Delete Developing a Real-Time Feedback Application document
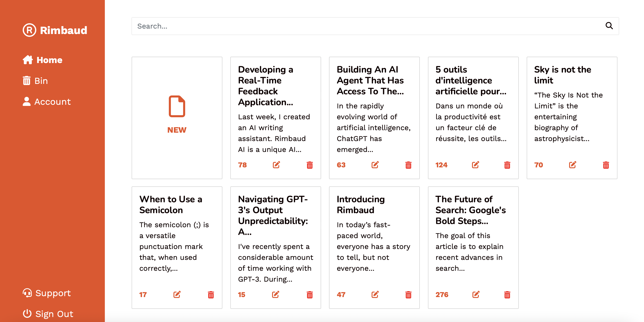Screen dimensions: 644x322 310,165
